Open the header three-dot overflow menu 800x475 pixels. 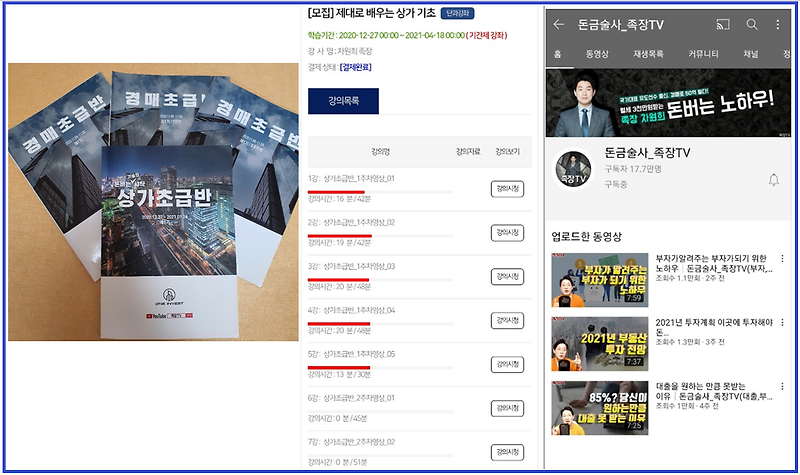pos(778,24)
